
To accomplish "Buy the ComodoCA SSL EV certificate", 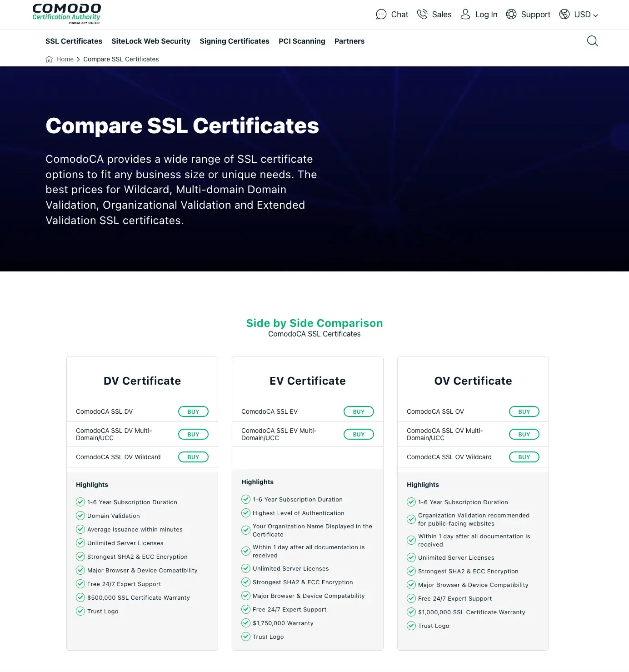I will pos(359,411).
